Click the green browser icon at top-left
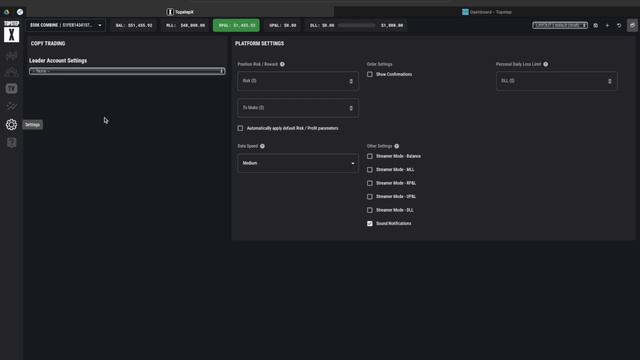 tap(7, 12)
